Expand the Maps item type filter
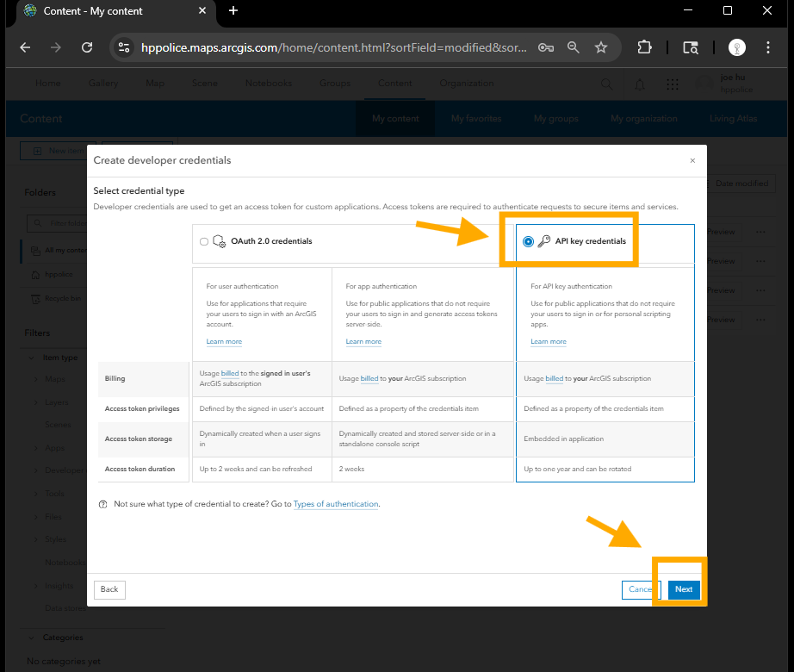 coord(36,379)
